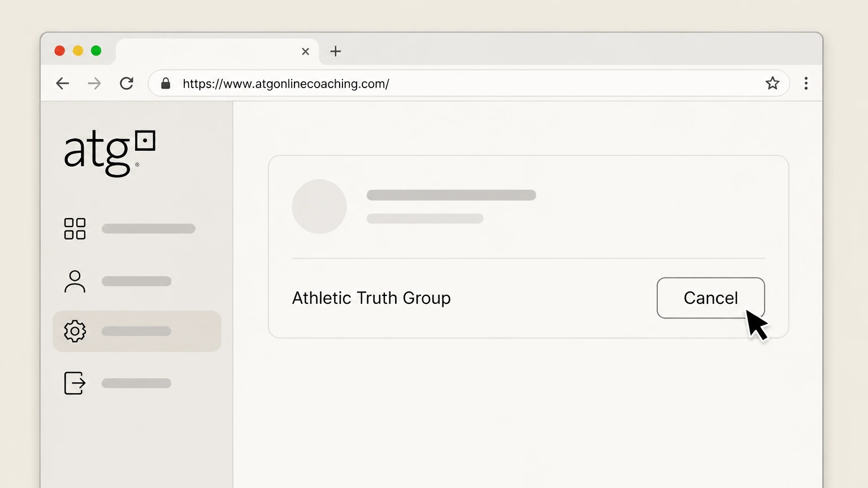Click the browser back arrow
868x488 pixels.
click(63, 84)
